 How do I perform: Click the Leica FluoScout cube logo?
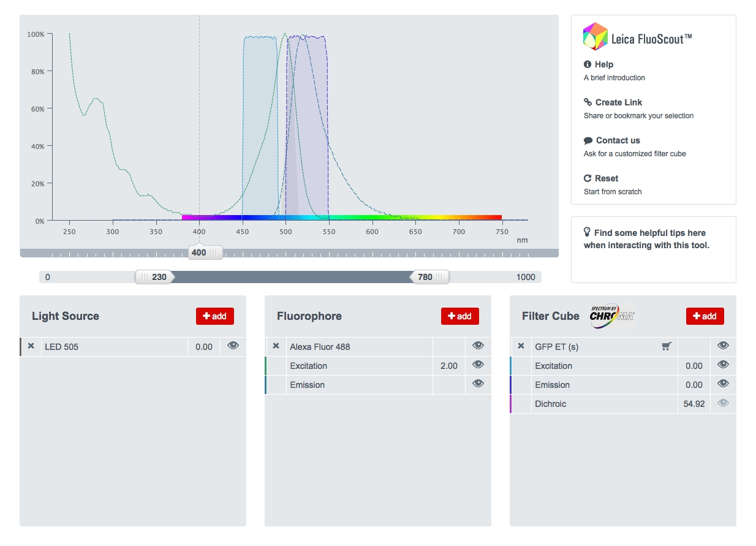(x=595, y=37)
